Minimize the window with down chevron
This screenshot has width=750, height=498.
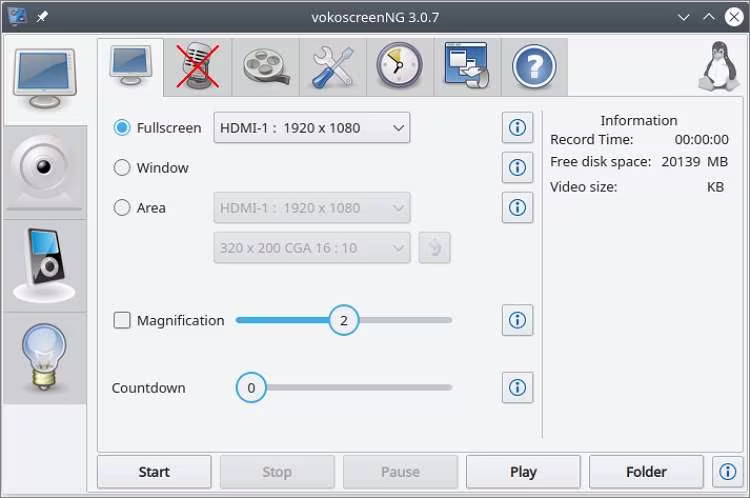684,18
